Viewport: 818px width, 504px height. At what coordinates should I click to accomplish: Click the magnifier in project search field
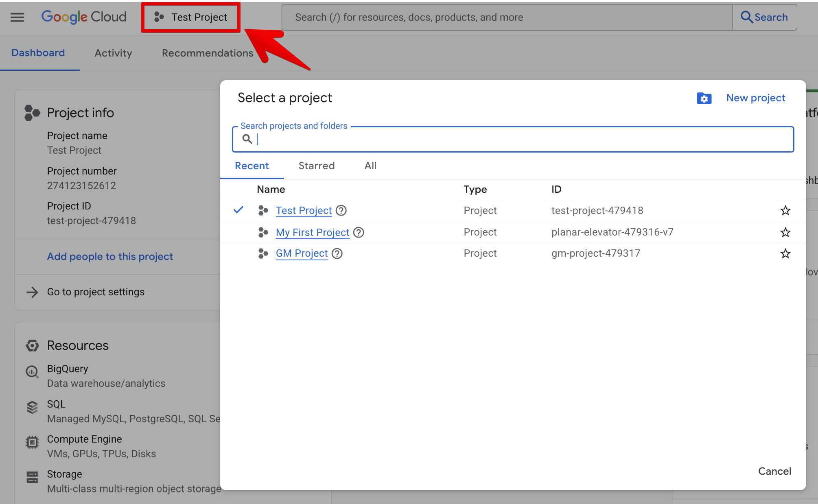247,139
